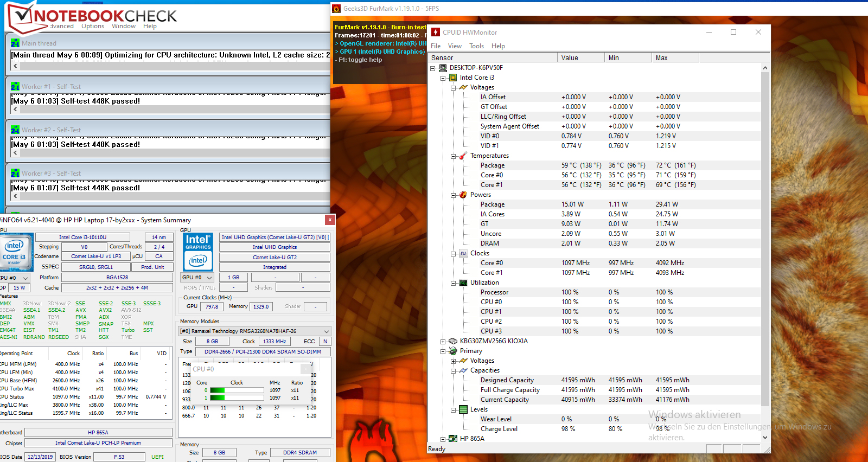
Task: Close the HWiNFO64 System Summary window
Action: [x=330, y=220]
